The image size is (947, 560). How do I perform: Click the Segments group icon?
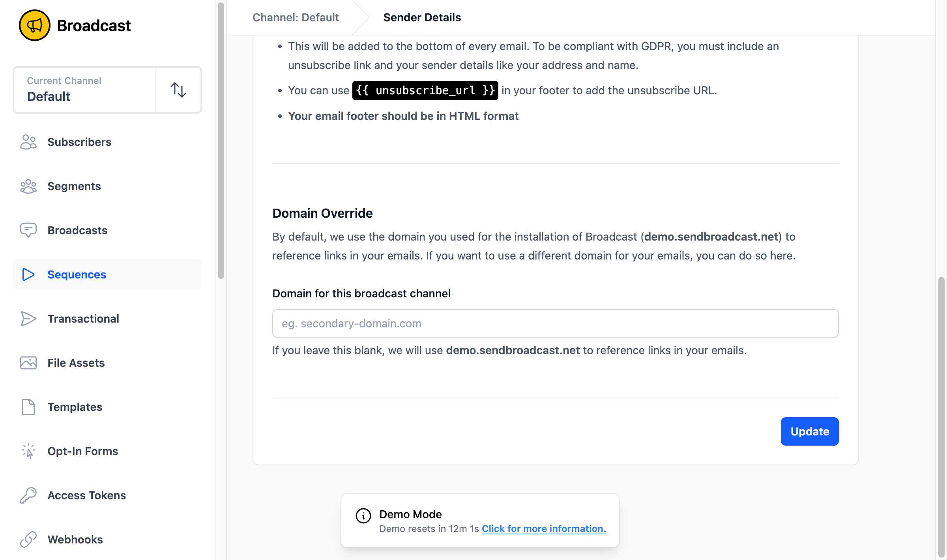tap(28, 186)
